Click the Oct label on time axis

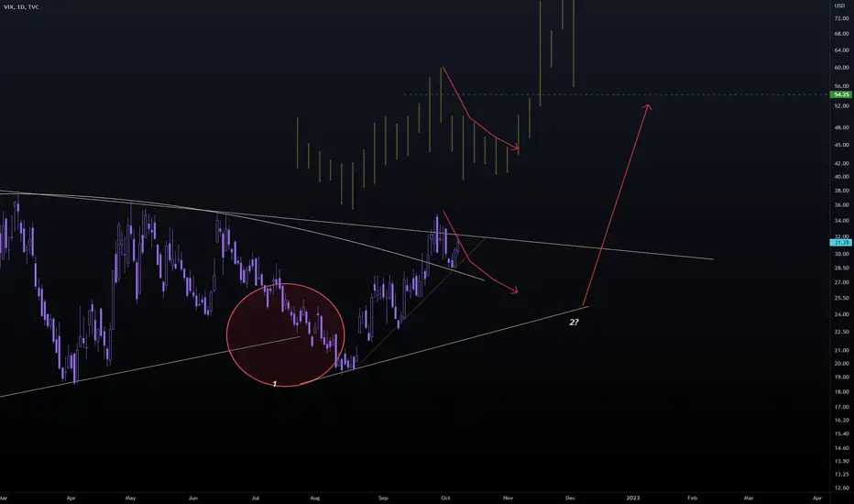[x=445, y=498]
